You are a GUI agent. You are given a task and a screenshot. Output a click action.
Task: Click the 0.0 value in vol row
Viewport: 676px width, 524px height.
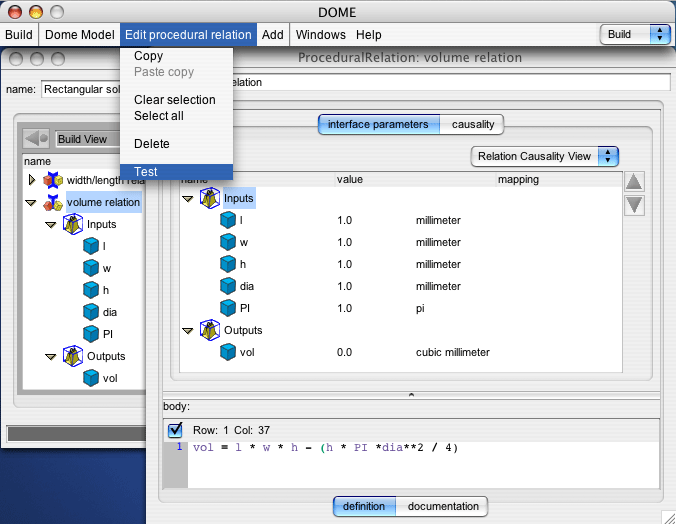[344, 352]
